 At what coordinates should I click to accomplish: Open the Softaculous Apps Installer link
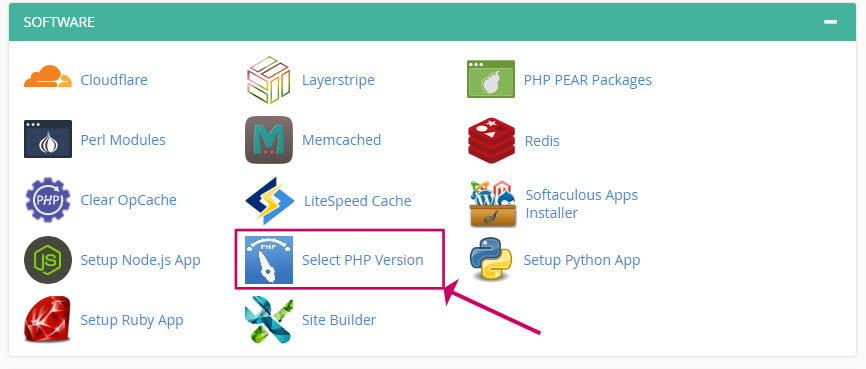pos(582,204)
